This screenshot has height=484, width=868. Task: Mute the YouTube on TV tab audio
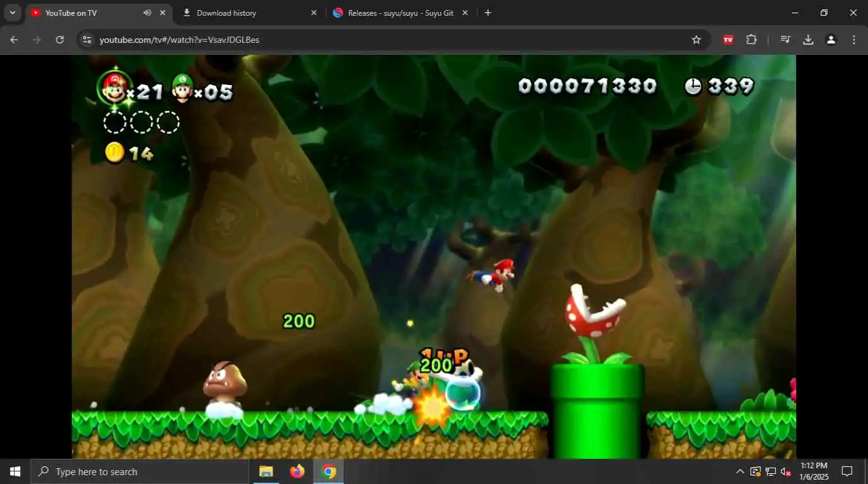click(x=147, y=13)
